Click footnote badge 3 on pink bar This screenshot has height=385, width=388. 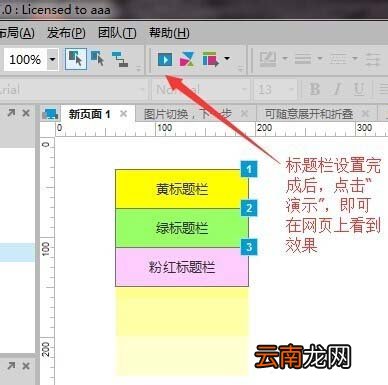pyautogui.click(x=249, y=247)
